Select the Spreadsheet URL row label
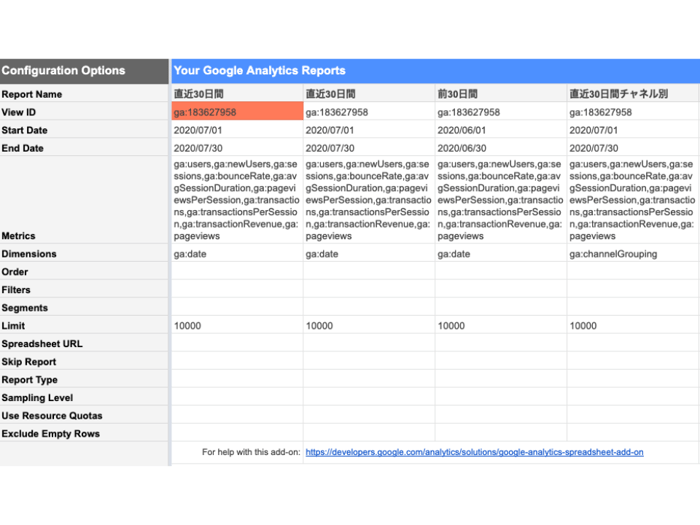The height and width of the screenshot is (525, 700). pyautogui.click(x=84, y=343)
